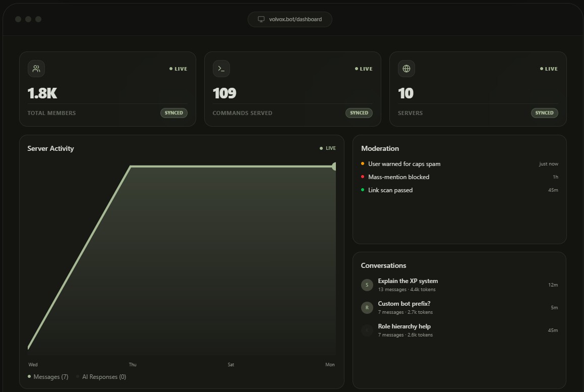Click the volvox.bot/dashboard address bar

click(x=290, y=19)
